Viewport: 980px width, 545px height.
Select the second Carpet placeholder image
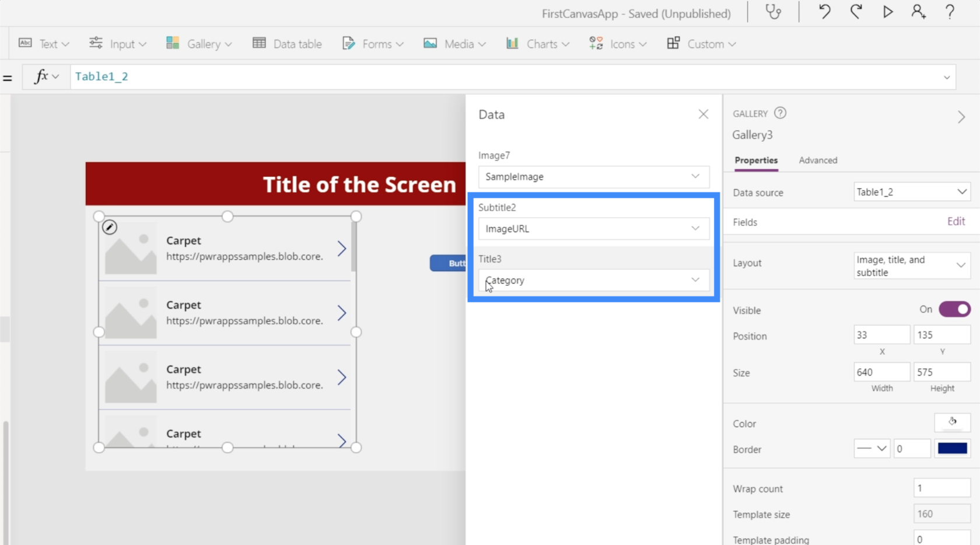[x=131, y=313]
